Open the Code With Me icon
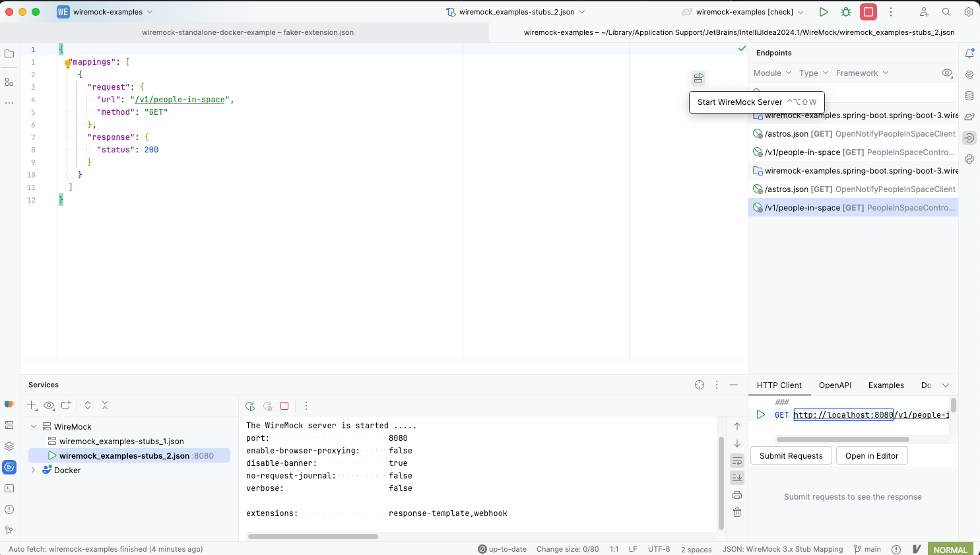Screen dimensions: 980x555 pyautogui.click(x=924, y=12)
